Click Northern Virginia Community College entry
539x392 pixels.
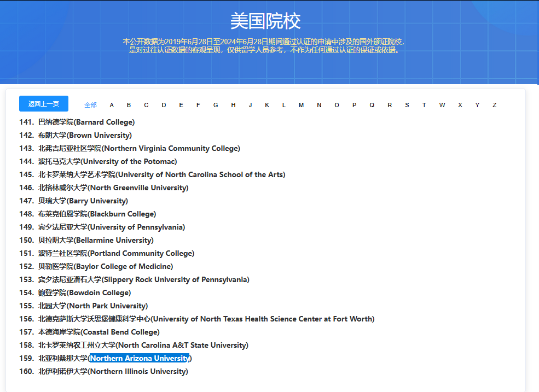tap(130, 148)
